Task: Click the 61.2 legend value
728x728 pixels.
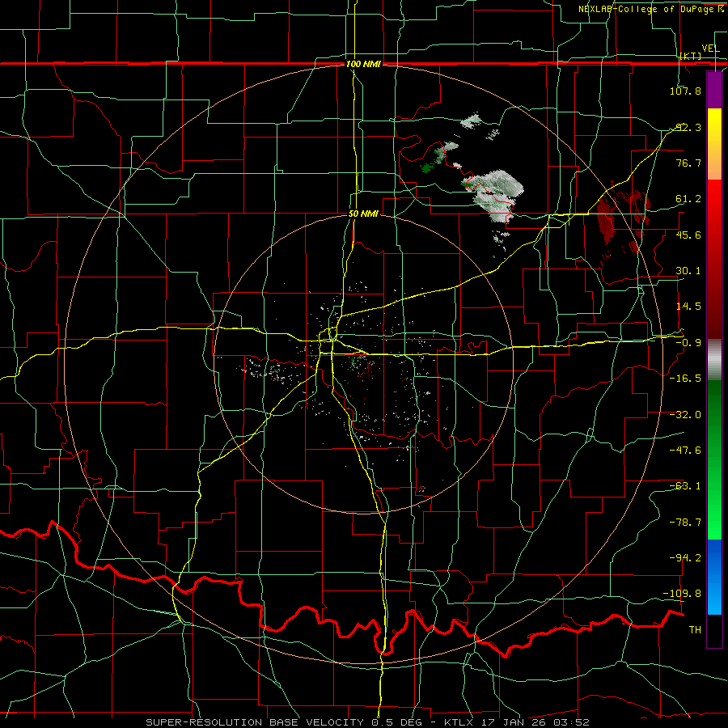Action: [x=688, y=199]
